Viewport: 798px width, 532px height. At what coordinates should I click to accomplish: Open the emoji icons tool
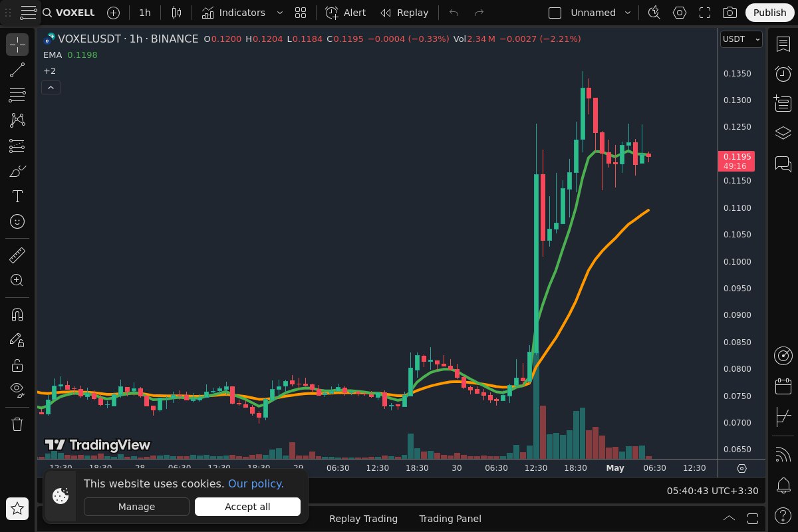17,221
